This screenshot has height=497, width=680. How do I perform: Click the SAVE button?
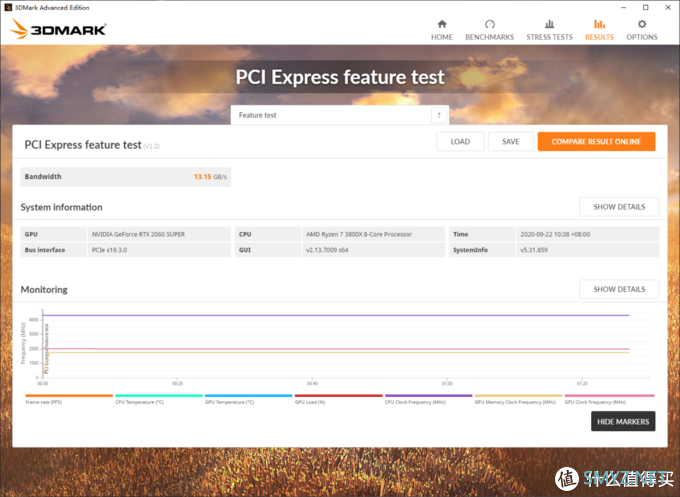[x=510, y=142]
